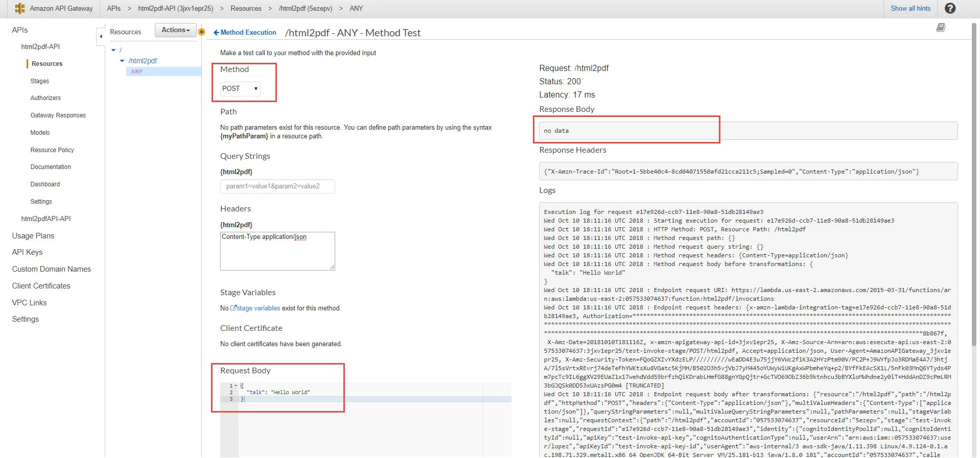The image size is (980, 458).
Task: Select Resources breadcrumb item
Action: (246, 8)
